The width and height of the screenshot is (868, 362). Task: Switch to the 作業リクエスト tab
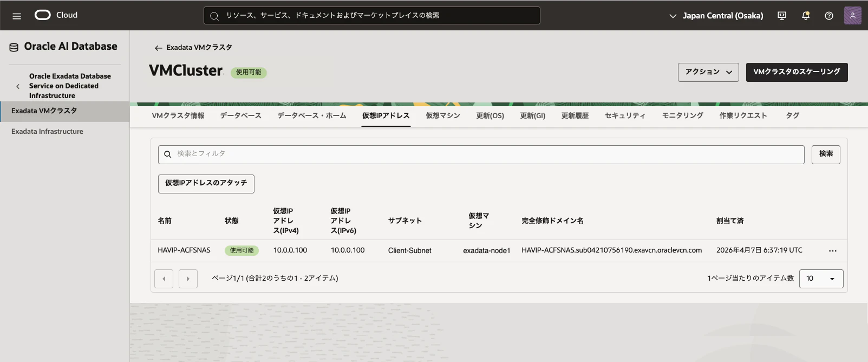point(743,115)
